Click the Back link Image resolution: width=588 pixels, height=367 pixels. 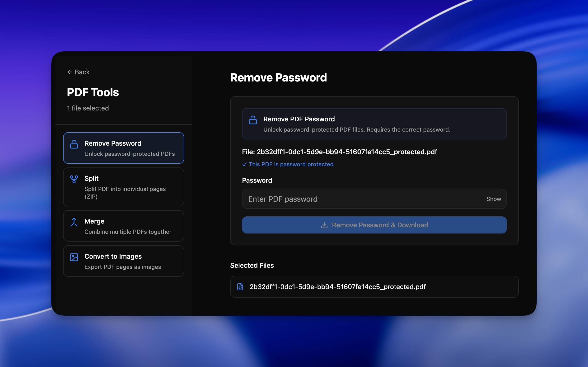(x=78, y=72)
